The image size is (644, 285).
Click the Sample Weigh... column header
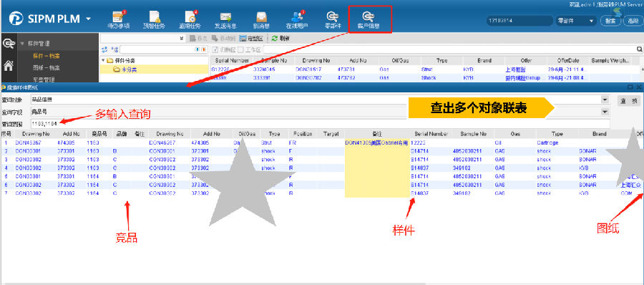(x=610, y=60)
